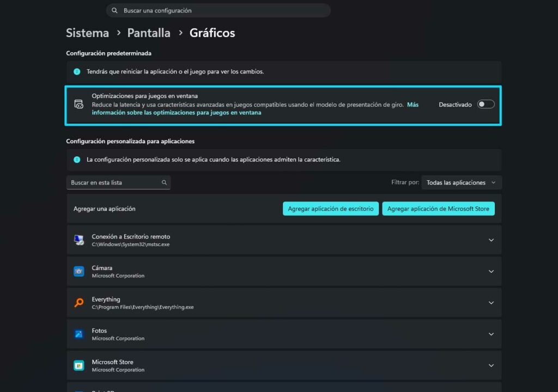The height and width of the screenshot is (392, 558).
Task: Click Configuración personalizada para aplicaciones heading
Action: 130,141
